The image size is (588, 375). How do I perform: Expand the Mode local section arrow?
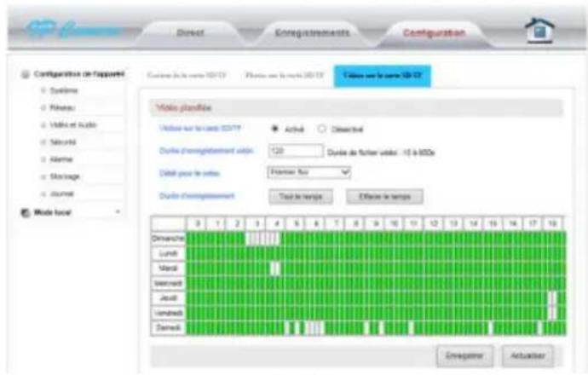[118, 212]
